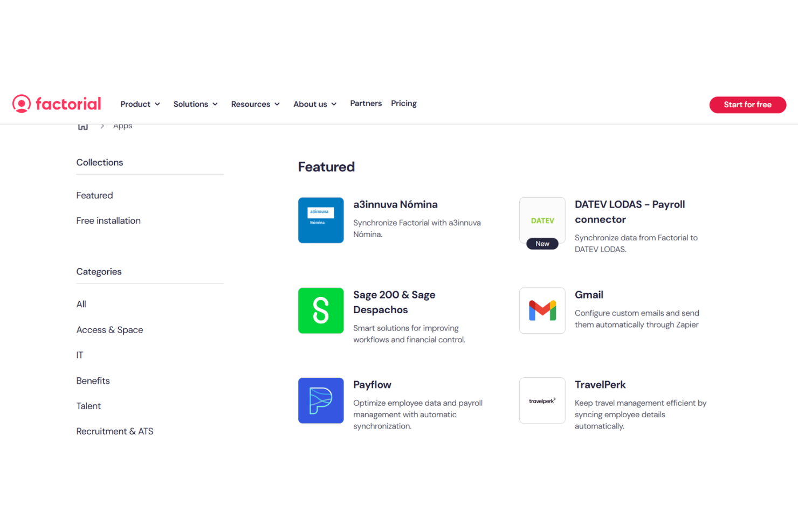The height and width of the screenshot is (532, 798).
Task: Show All categories
Action: pos(81,304)
